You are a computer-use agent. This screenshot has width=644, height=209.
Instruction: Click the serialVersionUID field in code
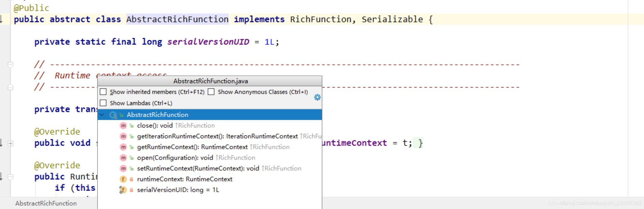[208, 42]
